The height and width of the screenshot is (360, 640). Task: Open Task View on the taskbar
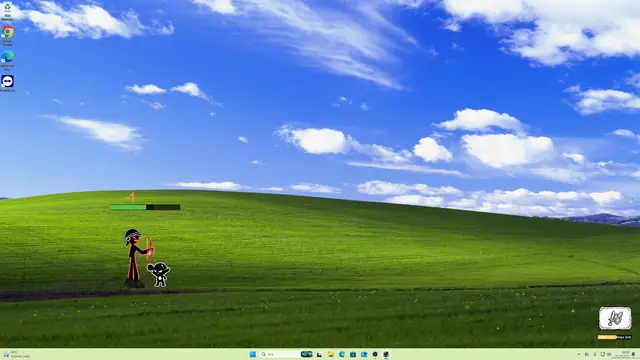pos(320,354)
